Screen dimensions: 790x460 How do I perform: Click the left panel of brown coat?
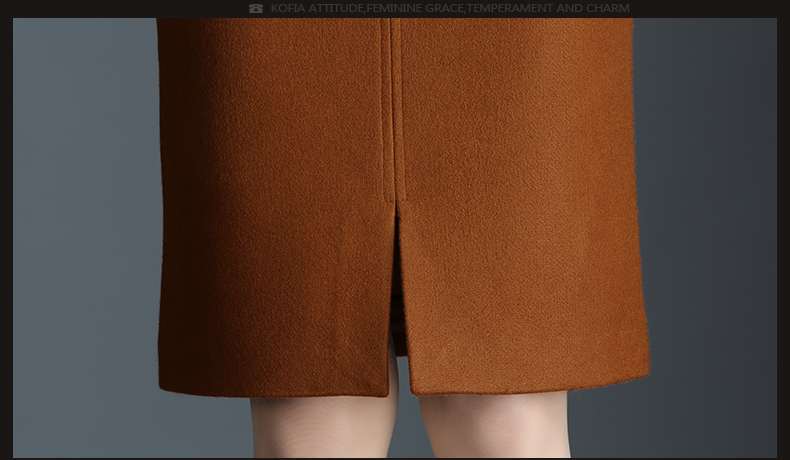point(270,200)
